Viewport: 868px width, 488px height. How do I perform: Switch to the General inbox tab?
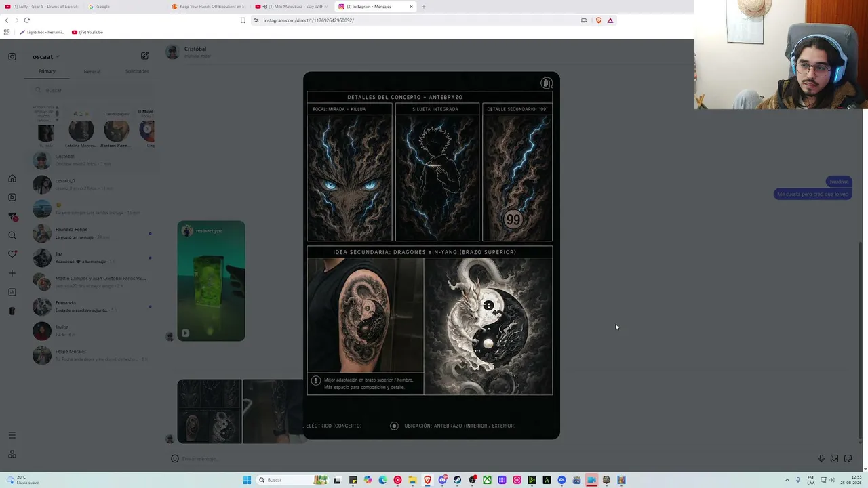[92, 71]
